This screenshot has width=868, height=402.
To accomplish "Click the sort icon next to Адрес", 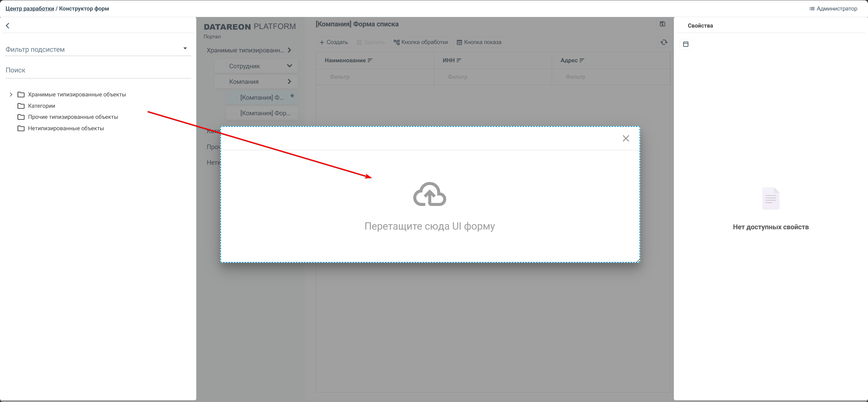I will (x=582, y=60).
